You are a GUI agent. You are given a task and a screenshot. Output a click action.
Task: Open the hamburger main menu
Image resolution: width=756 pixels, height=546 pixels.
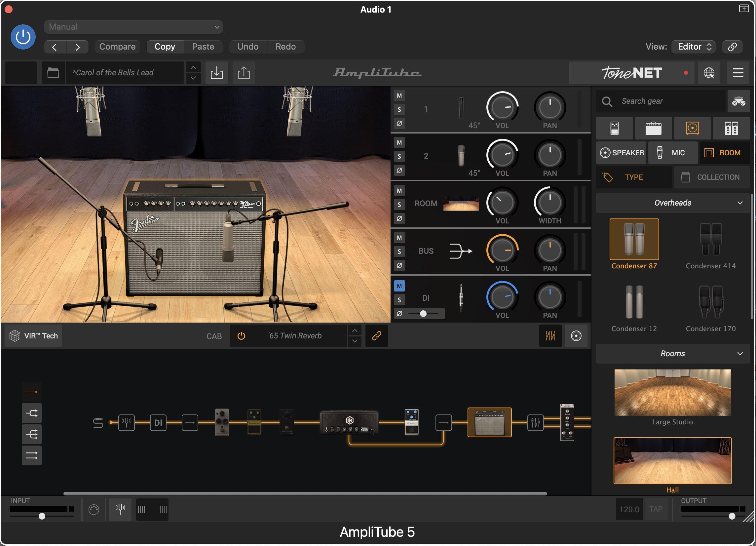(x=738, y=73)
